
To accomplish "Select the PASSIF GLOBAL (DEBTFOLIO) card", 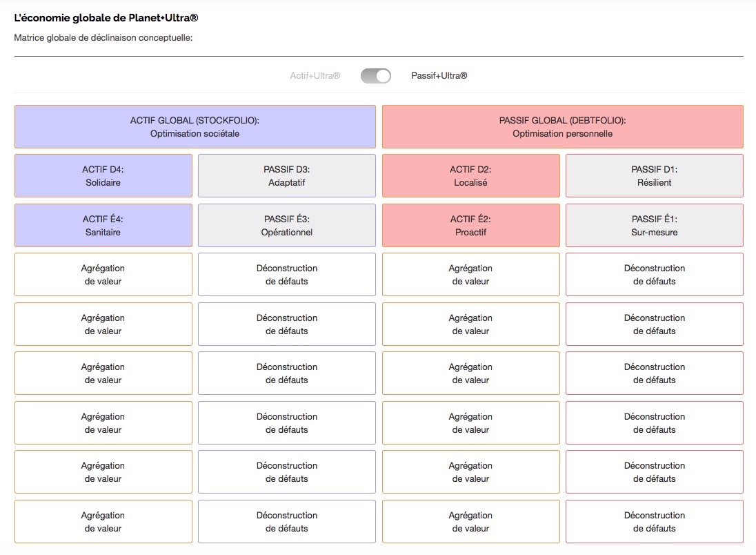I will pos(563,127).
